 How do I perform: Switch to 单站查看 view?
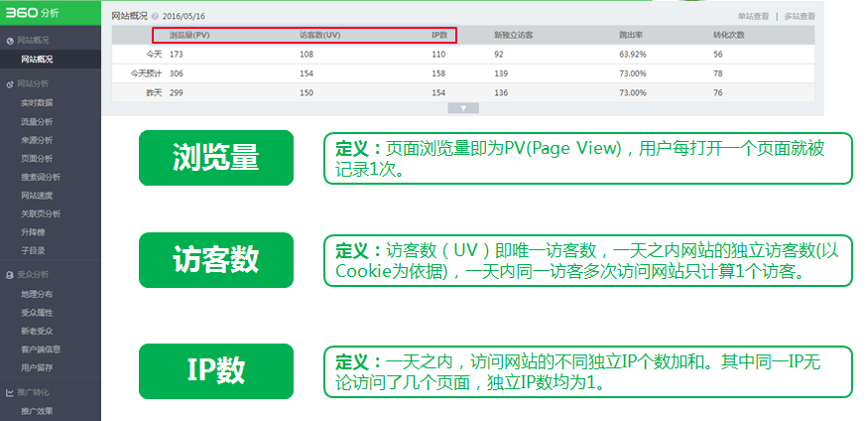pyautogui.click(x=753, y=17)
